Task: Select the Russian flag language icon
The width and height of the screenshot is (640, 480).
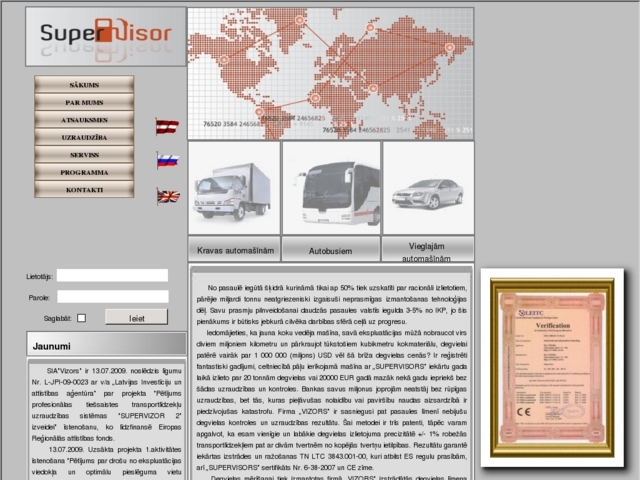Action: [x=167, y=161]
